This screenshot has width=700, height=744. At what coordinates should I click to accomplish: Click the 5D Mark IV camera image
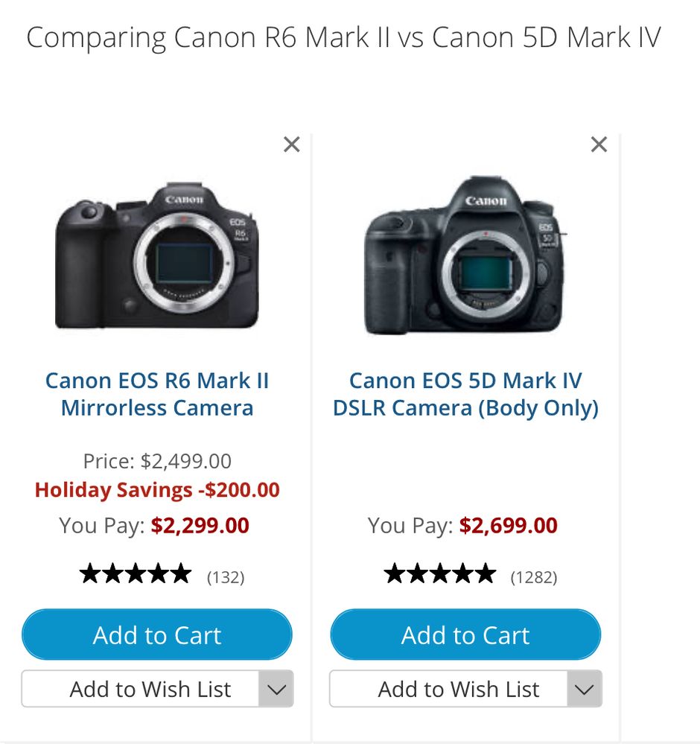(465, 257)
